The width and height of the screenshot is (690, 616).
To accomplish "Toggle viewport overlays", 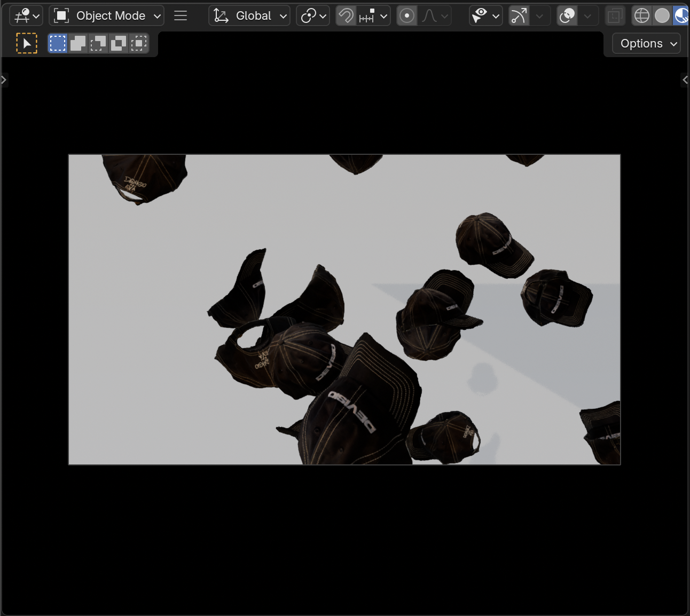I will pos(567,16).
